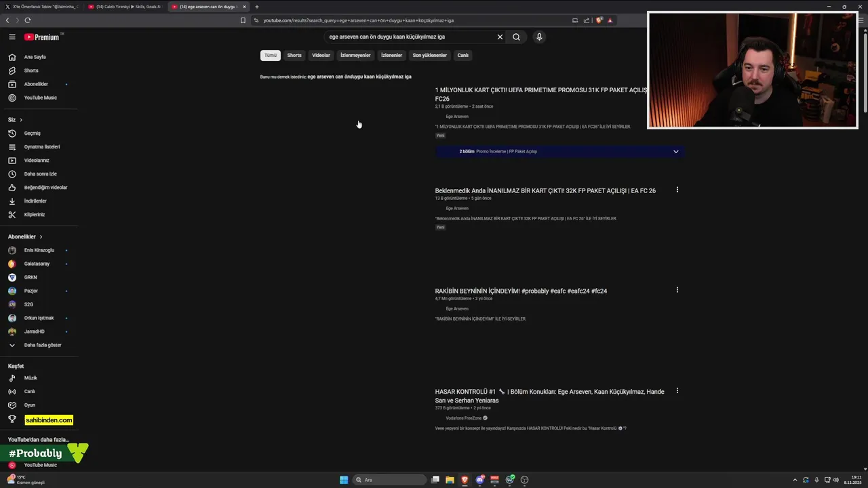Go back in the browser
This screenshot has width=868, height=488.
7,20
